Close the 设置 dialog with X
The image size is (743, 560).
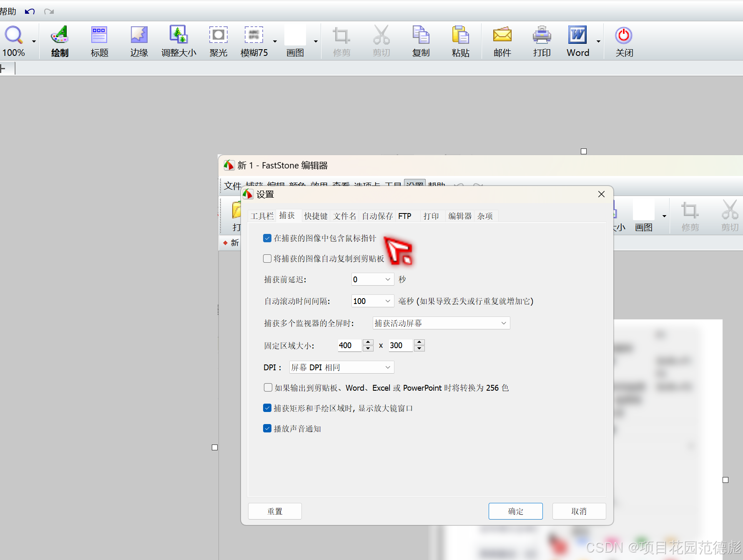click(x=601, y=194)
